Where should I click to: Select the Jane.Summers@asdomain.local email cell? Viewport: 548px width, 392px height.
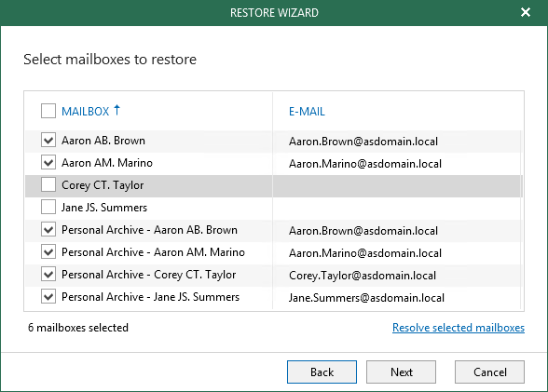(x=366, y=298)
